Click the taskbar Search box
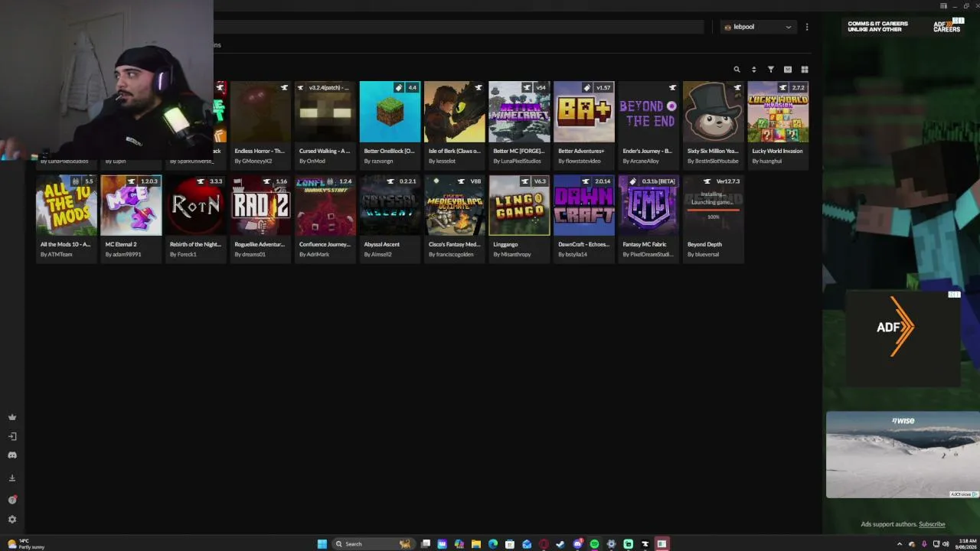The height and width of the screenshot is (551, 980). coord(372,544)
